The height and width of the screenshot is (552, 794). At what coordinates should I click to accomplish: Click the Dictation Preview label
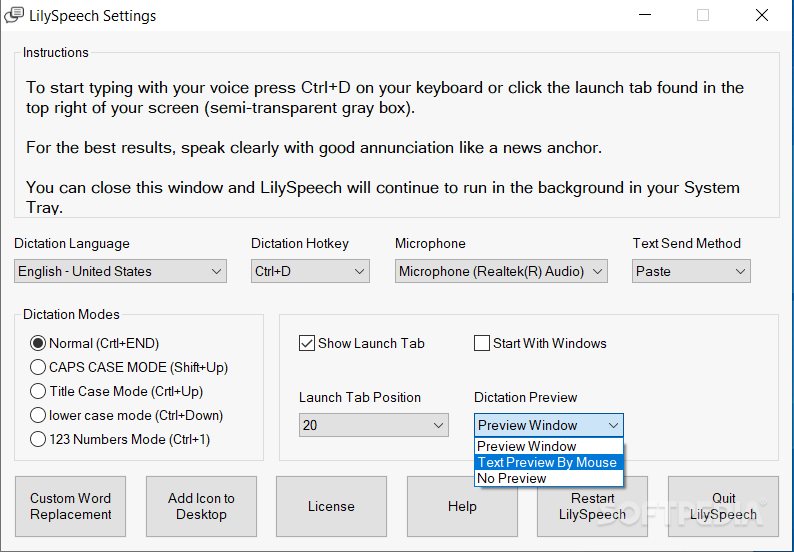click(x=526, y=398)
